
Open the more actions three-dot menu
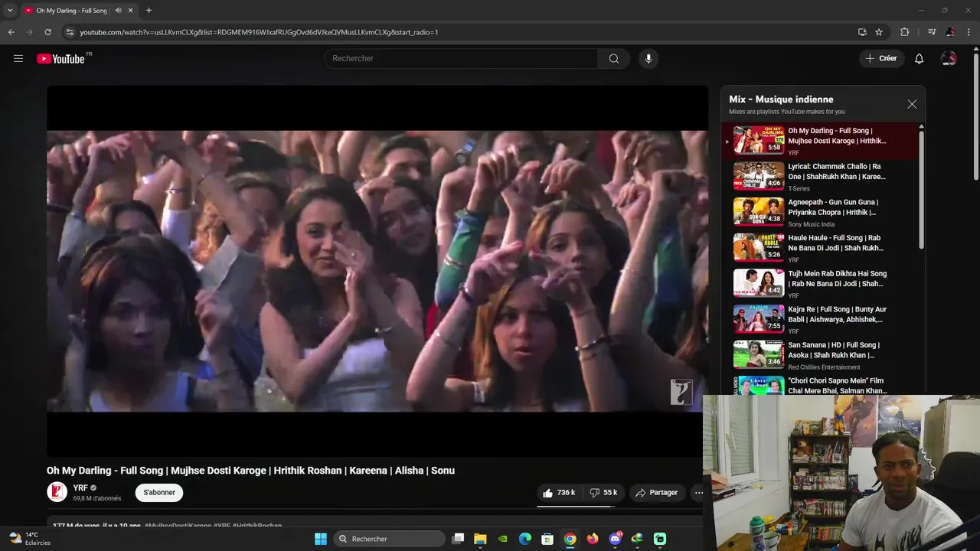(x=698, y=493)
